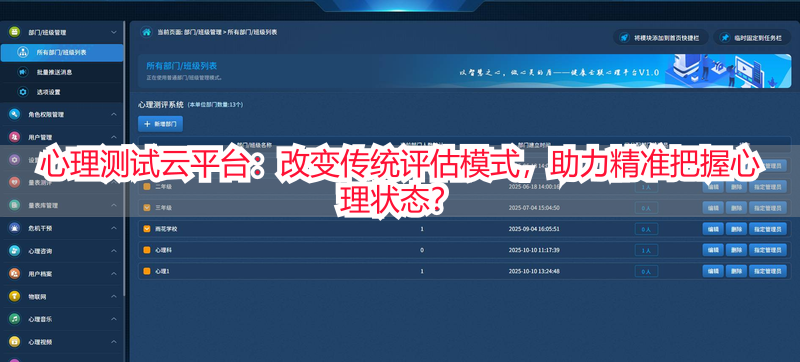Expand the 心理视频 chevron
Viewport: 800px width, 362px height.
[114, 342]
